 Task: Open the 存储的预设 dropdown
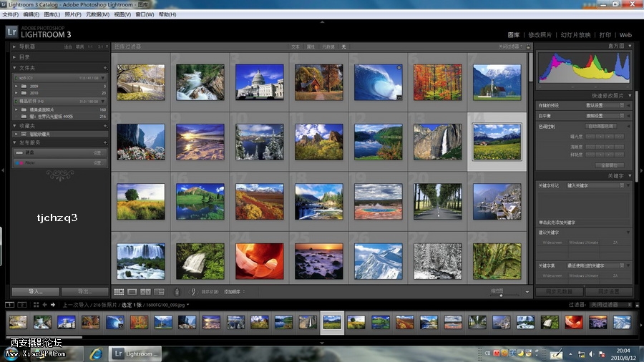pyautogui.click(x=605, y=105)
